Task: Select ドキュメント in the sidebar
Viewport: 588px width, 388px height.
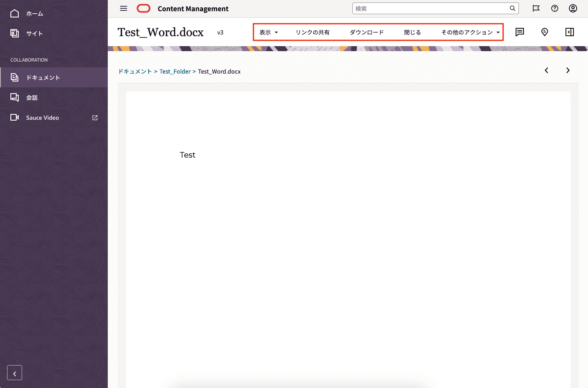Action: coord(43,78)
